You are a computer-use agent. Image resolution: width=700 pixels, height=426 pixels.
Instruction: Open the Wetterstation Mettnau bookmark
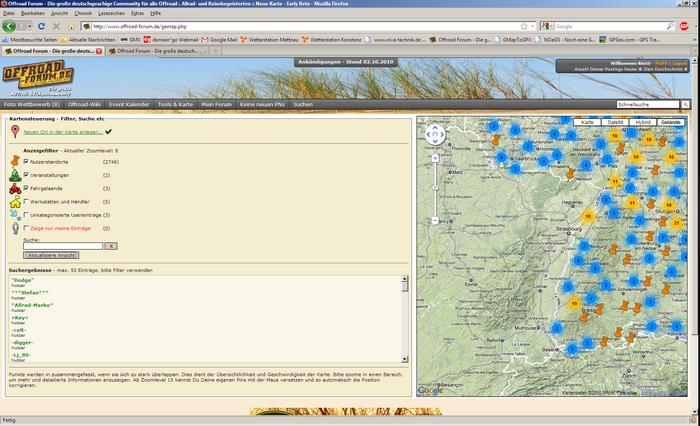[x=269, y=40]
